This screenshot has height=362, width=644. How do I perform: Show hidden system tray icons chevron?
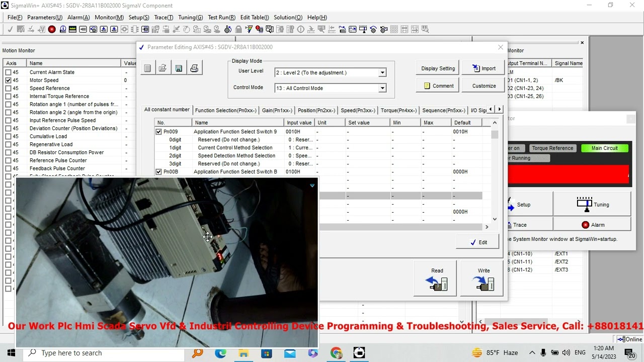click(532, 353)
